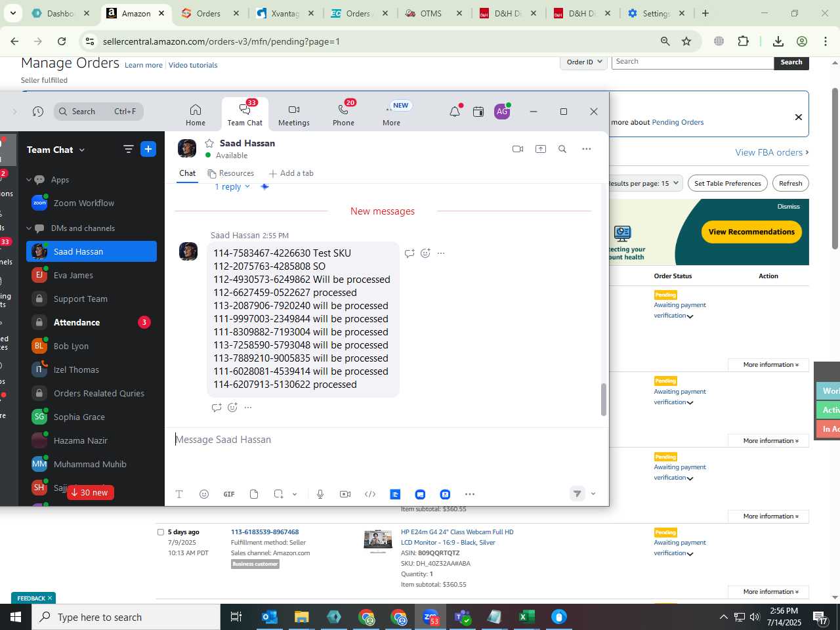Open Bob Lyon chat
840x630 pixels.
(91, 346)
